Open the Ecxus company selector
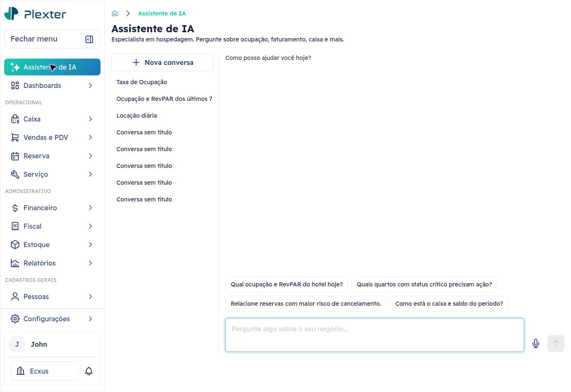 (x=46, y=371)
